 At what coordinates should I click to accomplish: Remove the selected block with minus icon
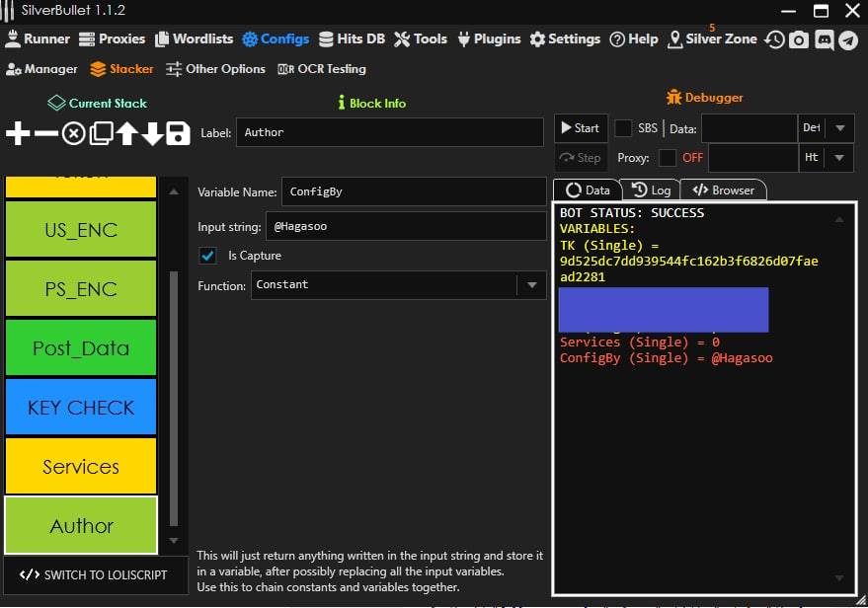click(46, 133)
